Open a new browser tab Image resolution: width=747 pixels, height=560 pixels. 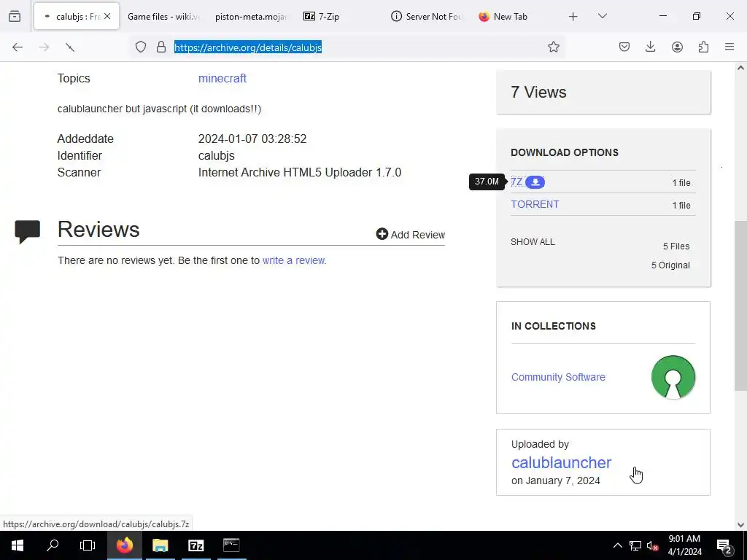pyautogui.click(x=573, y=16)
